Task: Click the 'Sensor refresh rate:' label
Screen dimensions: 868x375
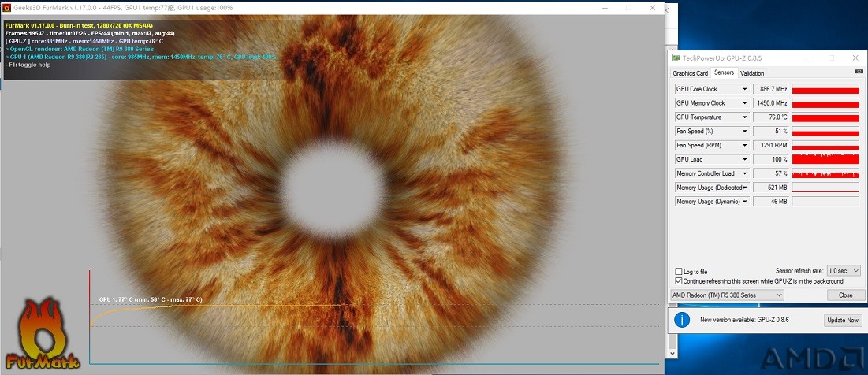Action: (800, 271)
